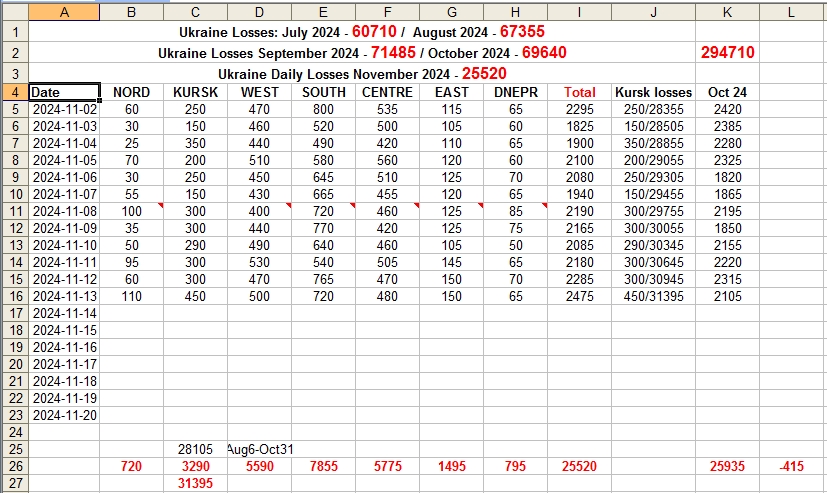This screenshot has width=827, height=493.
Task: Select Kursk losses cell 300/29755
Action: coord(653,211)
